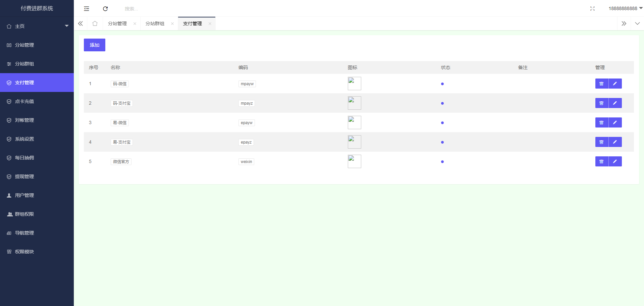Viewport: 644px width, 306px height.
Task: Open the 18888888888 user dropdown
Action: click(625, 8)
